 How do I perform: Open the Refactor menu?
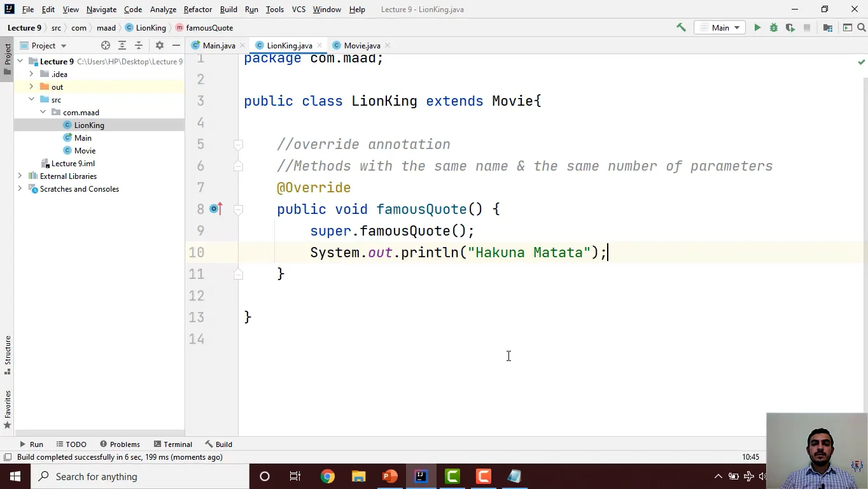coord(197,10)
